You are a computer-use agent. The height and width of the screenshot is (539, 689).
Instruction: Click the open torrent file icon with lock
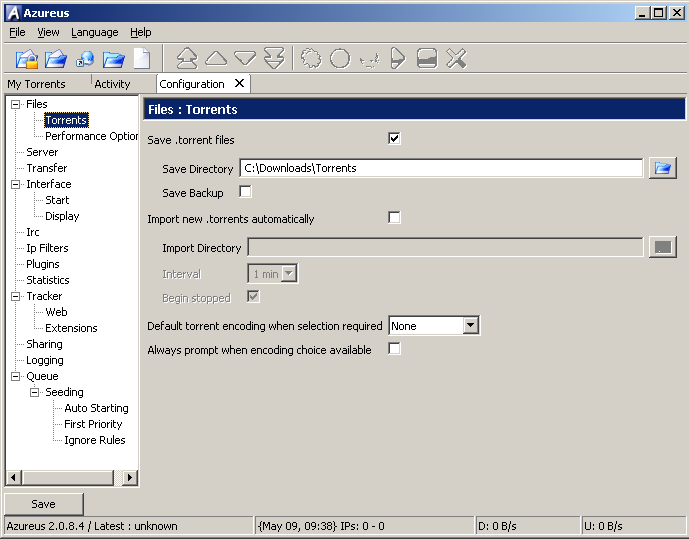(27, 58)
